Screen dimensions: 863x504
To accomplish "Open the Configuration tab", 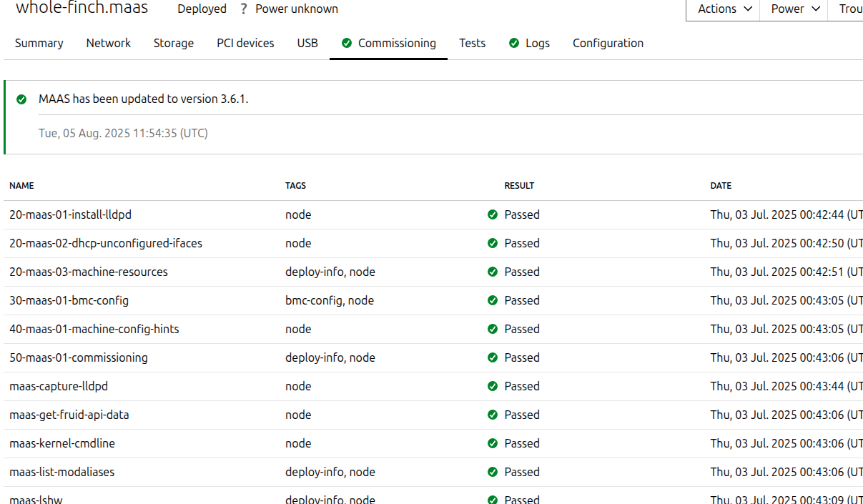I will [x=608, y=43].
